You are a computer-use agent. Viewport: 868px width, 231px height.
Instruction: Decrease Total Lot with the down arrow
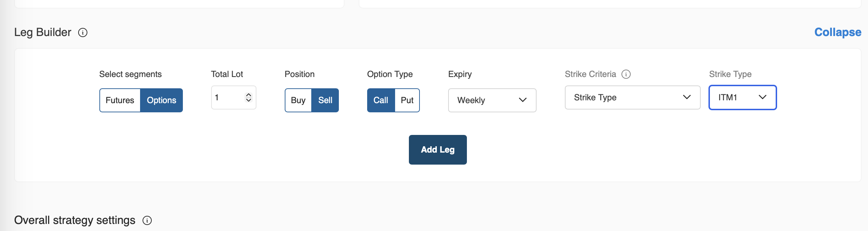(249, 100)
